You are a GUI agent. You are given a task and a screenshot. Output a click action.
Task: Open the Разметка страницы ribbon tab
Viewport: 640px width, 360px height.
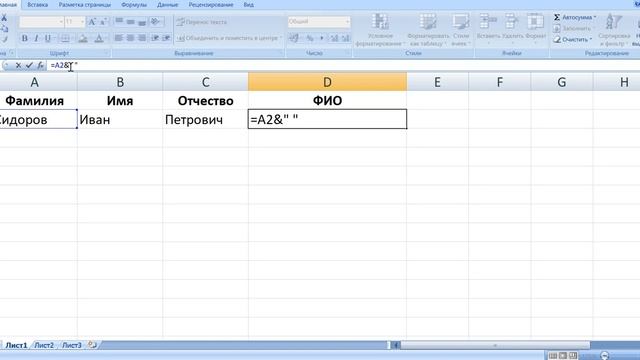[x=85, y=5]
